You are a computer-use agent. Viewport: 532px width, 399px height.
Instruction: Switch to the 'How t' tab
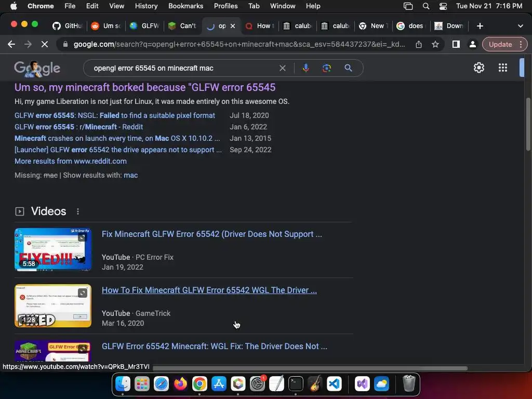pyautogui.click(x=260, y=26)
